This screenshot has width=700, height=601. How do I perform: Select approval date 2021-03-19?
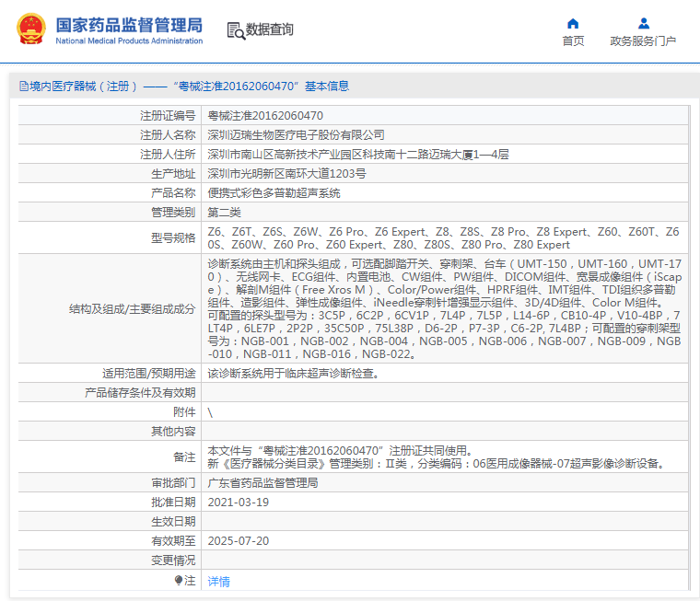239,503
